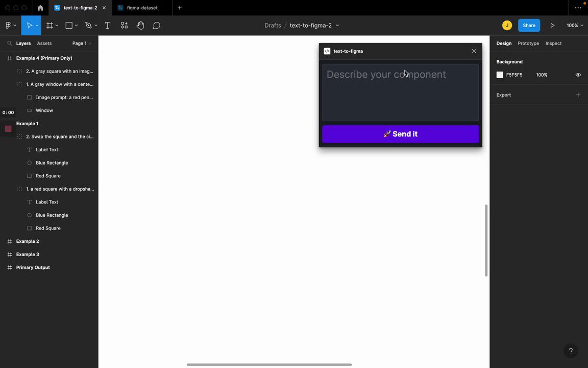Open a new tab with plus icon
This screenshot has width=588, height=368.
[x=180, y=8]
